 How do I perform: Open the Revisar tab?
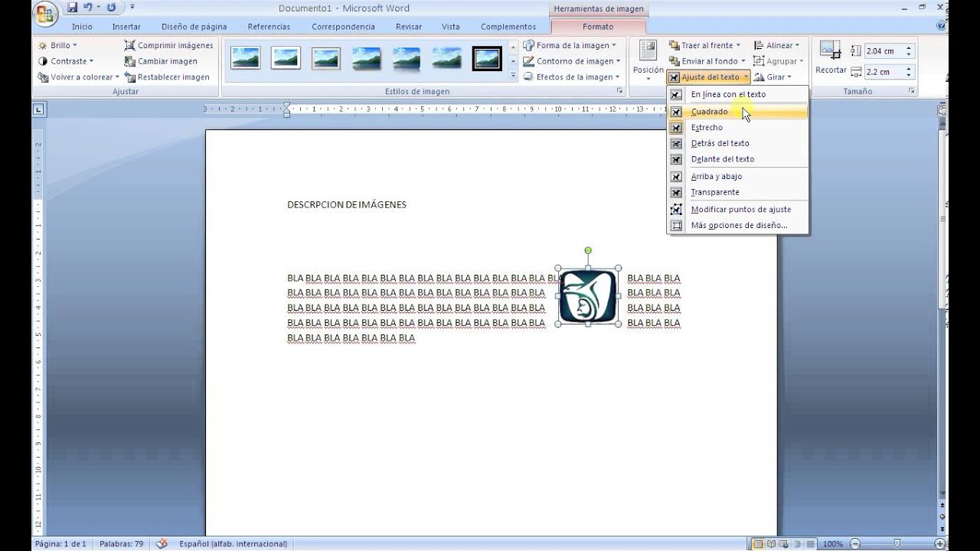click(x=409, y=27)
